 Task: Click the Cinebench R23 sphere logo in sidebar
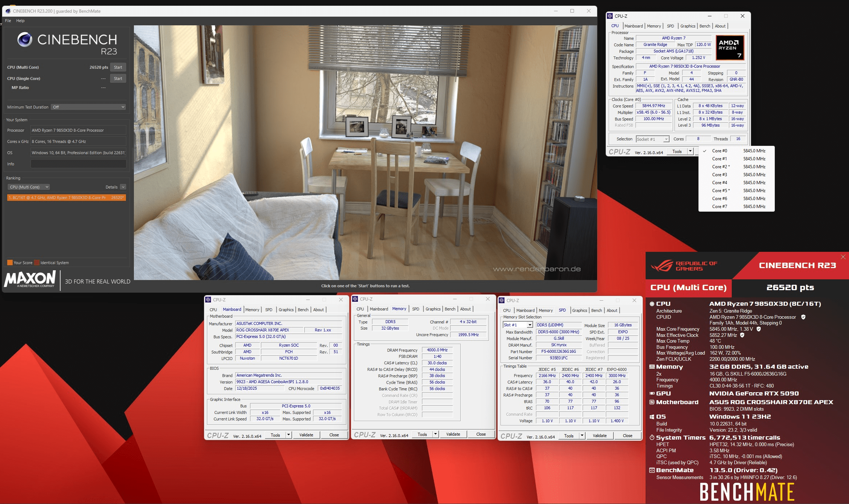pyautogui.click(x=25, y=39)
